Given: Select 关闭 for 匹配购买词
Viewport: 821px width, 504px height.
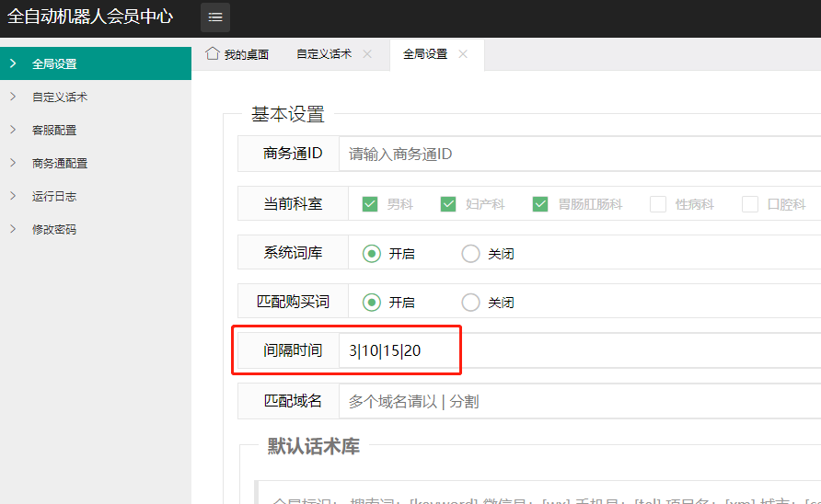Looking at the screenshot, I should 470,302.
